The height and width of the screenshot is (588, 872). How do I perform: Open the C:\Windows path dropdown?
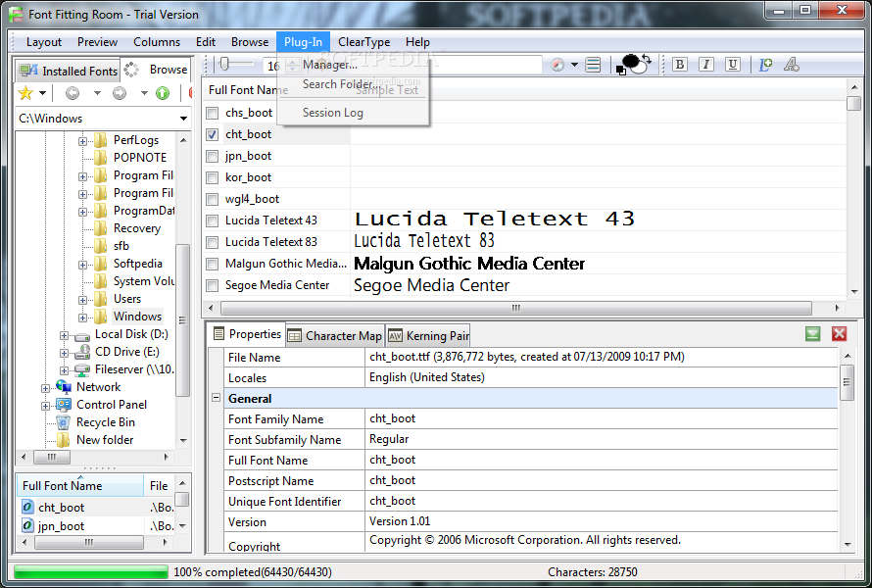183,119
